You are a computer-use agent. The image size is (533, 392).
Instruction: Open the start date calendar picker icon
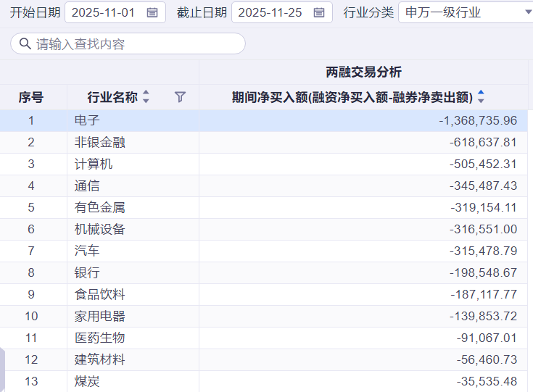(152, 13)
